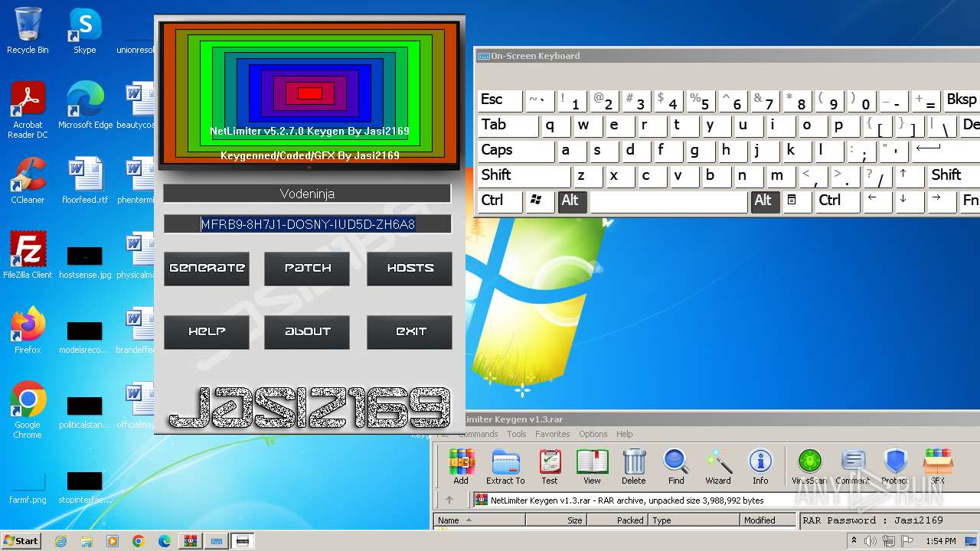This screenshot has width=980, height=551.
Task: Select farmf.png file on desktop
Action: click(28, 490)
